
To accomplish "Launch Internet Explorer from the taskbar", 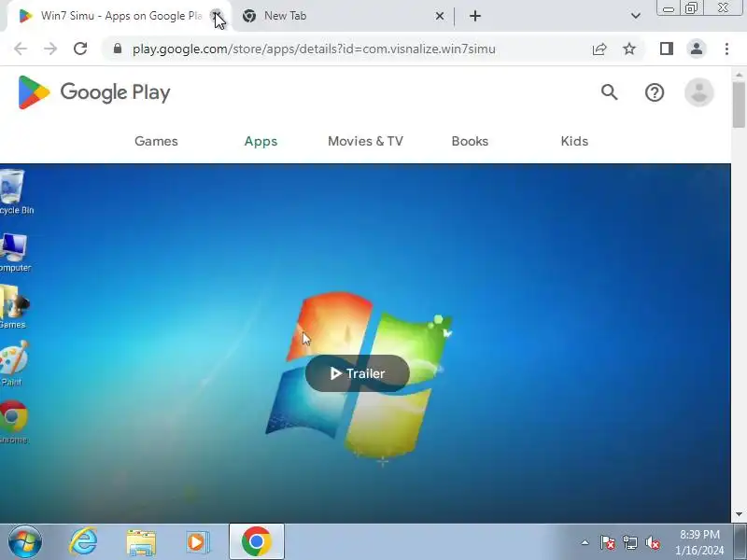I will point(83,542).
